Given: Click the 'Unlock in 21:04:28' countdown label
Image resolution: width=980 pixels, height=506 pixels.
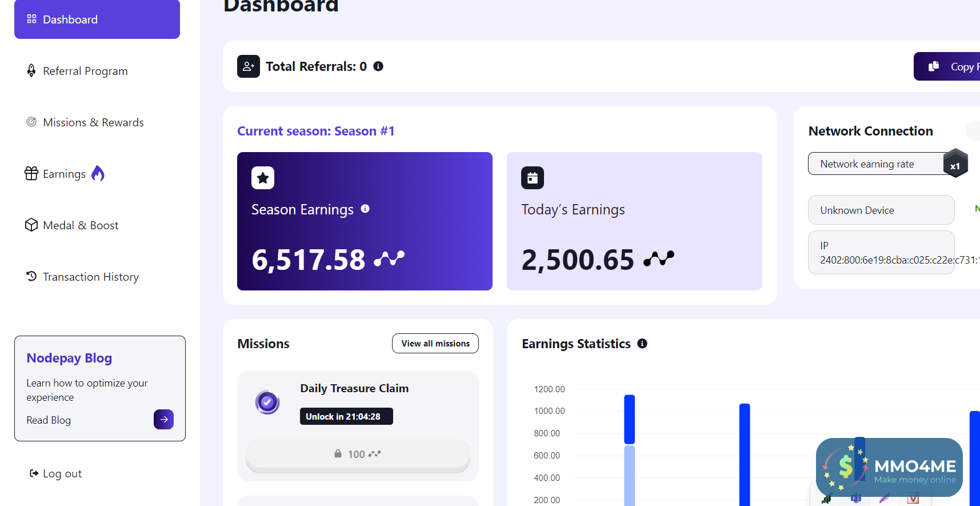Looking at the screenshot, I should pyautogui.click(x=346, y=416).
